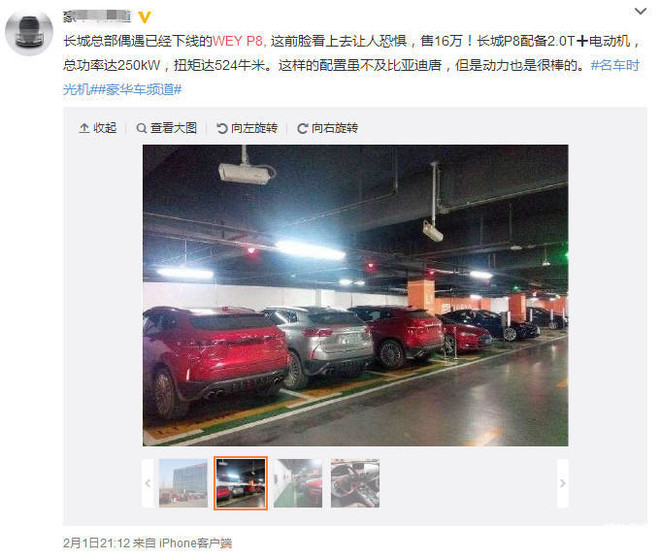
Task: Click the main parking garage photo
Action: pyautogui.click(x=355, y=295)
